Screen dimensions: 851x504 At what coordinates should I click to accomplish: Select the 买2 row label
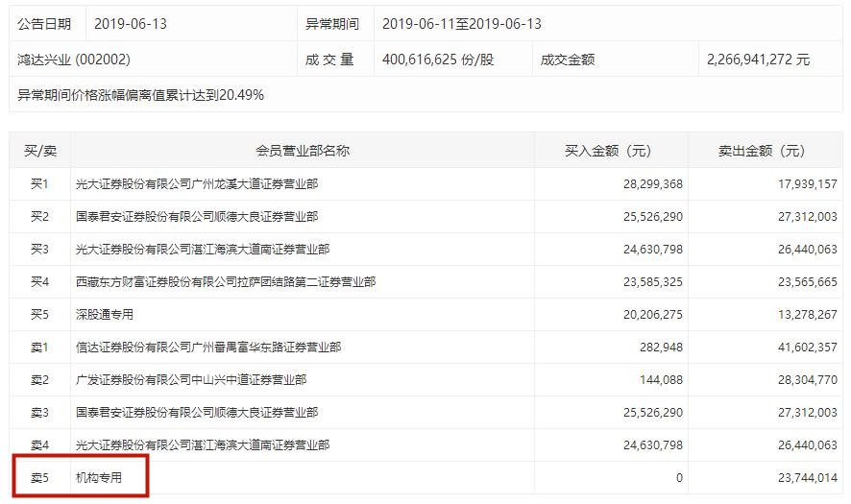pos(39,216)
